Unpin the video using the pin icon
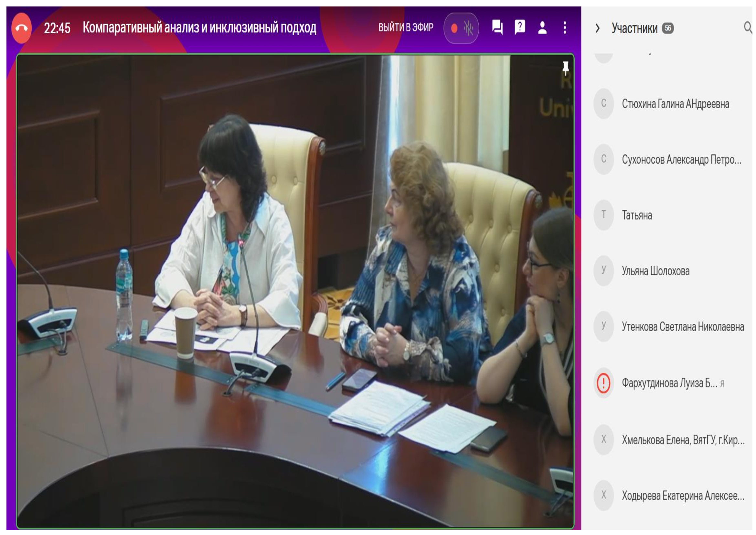The height and width of the screenshot is (535, 756). pos(565,68)
